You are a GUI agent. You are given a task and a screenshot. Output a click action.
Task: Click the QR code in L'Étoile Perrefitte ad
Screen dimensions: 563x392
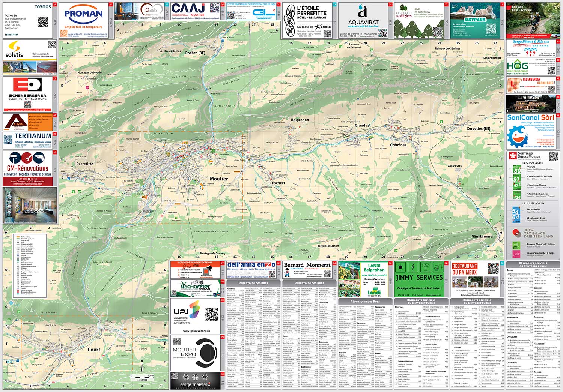point(327,33)
